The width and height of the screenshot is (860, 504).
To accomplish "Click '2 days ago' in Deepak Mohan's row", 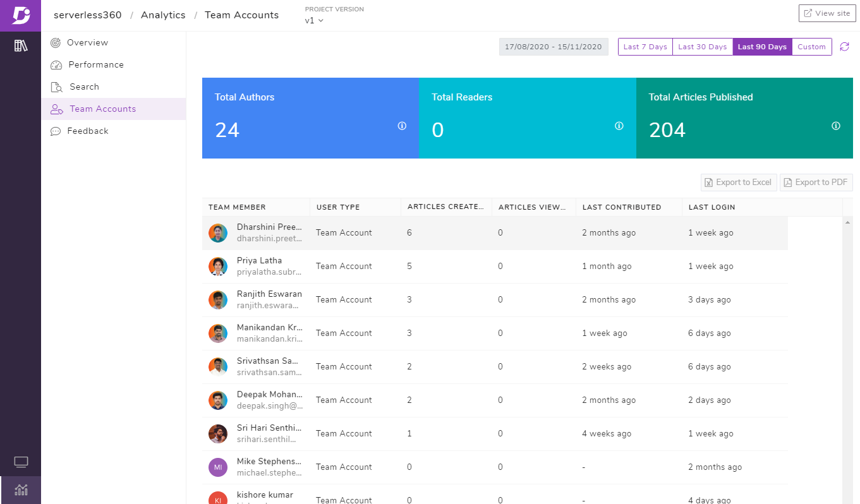I will tap(710, 400).
